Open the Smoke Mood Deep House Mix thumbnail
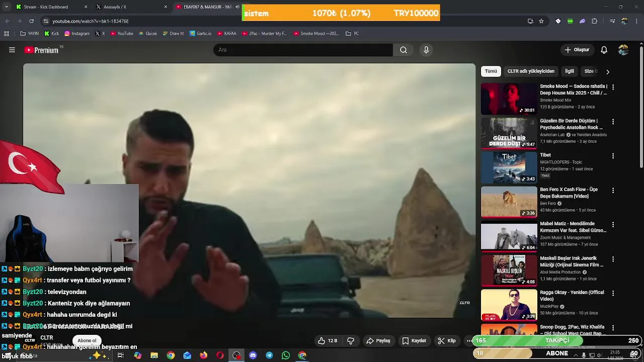 click(509, 99)
